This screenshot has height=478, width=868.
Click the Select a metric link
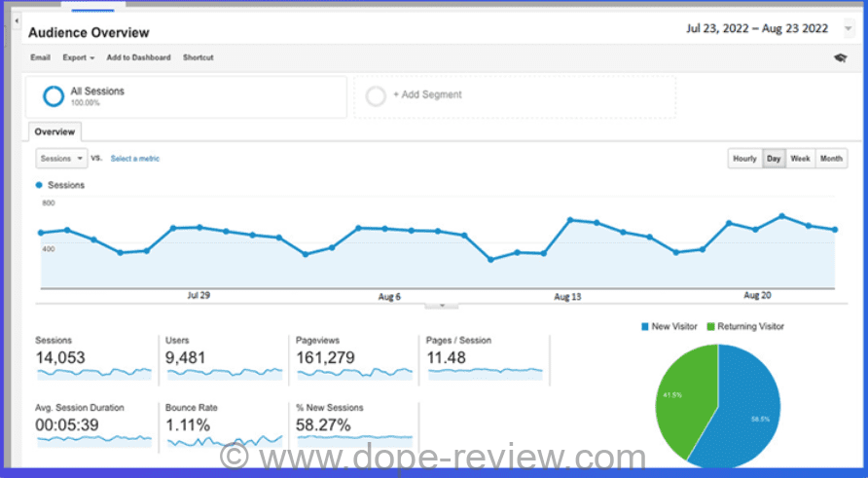pyautogui.click(x=135, y=159)
